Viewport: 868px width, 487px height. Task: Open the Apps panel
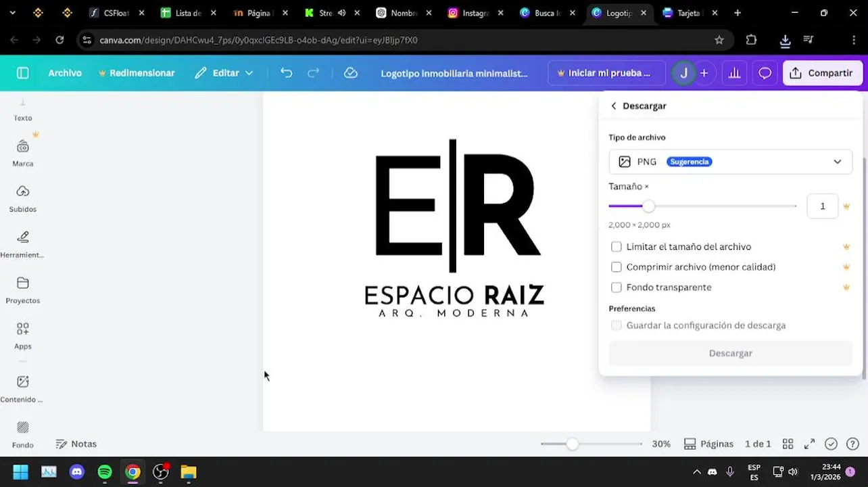click(x=23, y=335)
